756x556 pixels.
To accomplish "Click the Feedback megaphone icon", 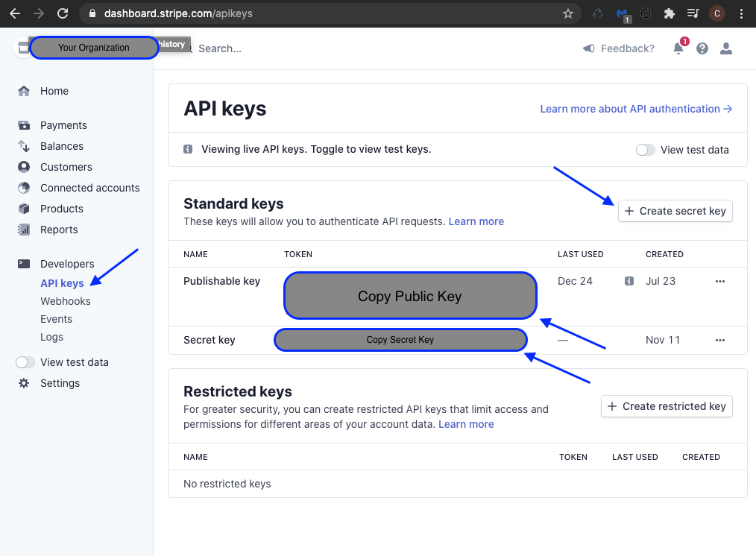I will click(x=589, y=48).
